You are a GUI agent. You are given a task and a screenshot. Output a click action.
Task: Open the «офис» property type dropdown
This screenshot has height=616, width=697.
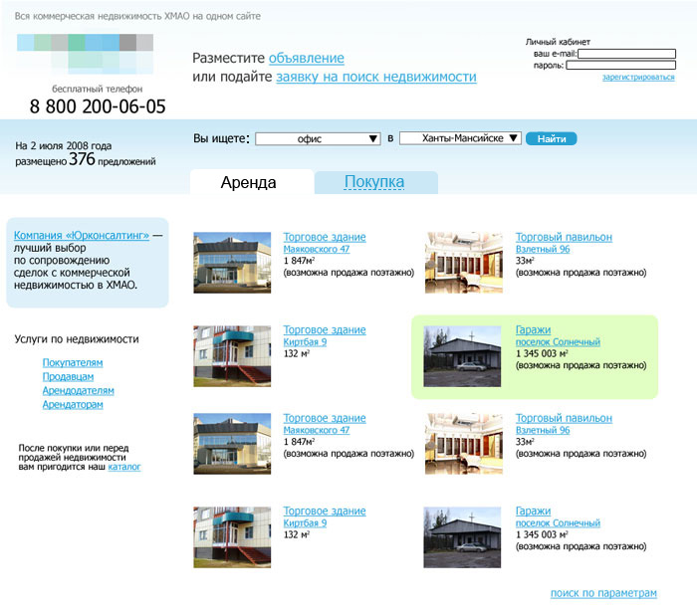(x=319, y=139)
